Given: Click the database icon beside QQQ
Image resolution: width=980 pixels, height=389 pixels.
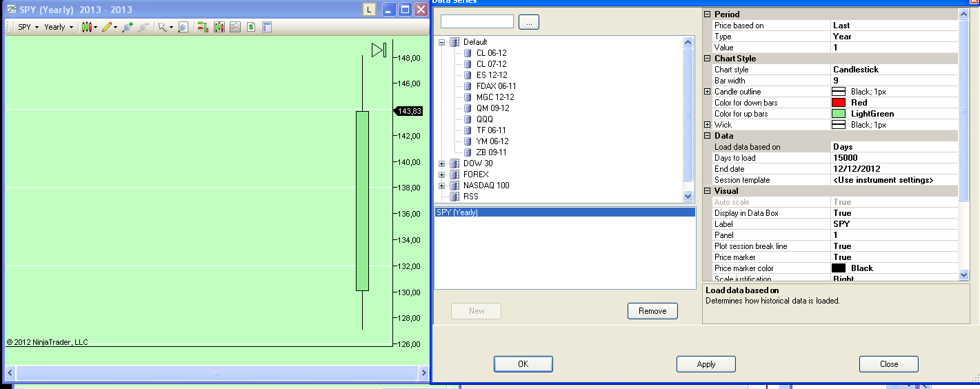Looking at the screenshot, I should tap(468, 119).
